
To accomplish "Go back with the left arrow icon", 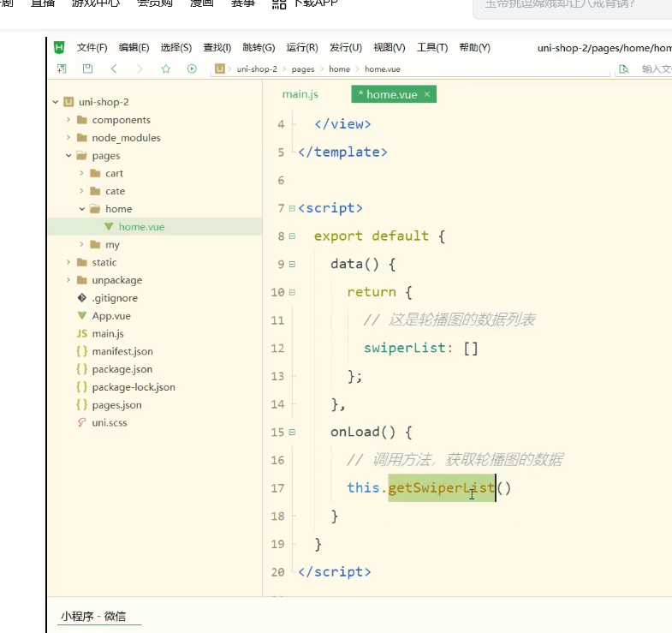I will 114,69.
